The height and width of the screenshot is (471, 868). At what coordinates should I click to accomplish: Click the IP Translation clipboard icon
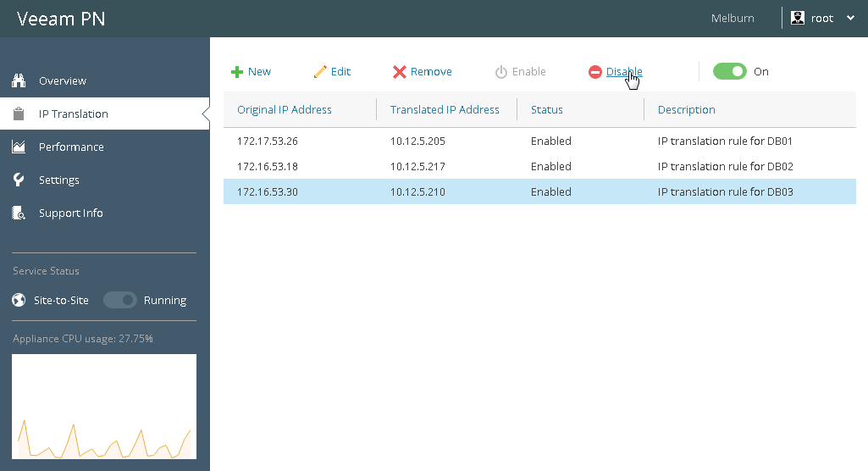pyautogui.click(x=19, y=114)
